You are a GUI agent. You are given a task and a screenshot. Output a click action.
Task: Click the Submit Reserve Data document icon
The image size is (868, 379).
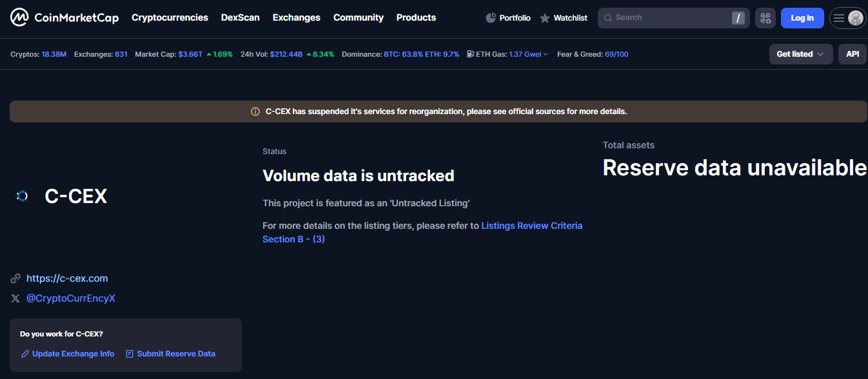pos(130,354)
